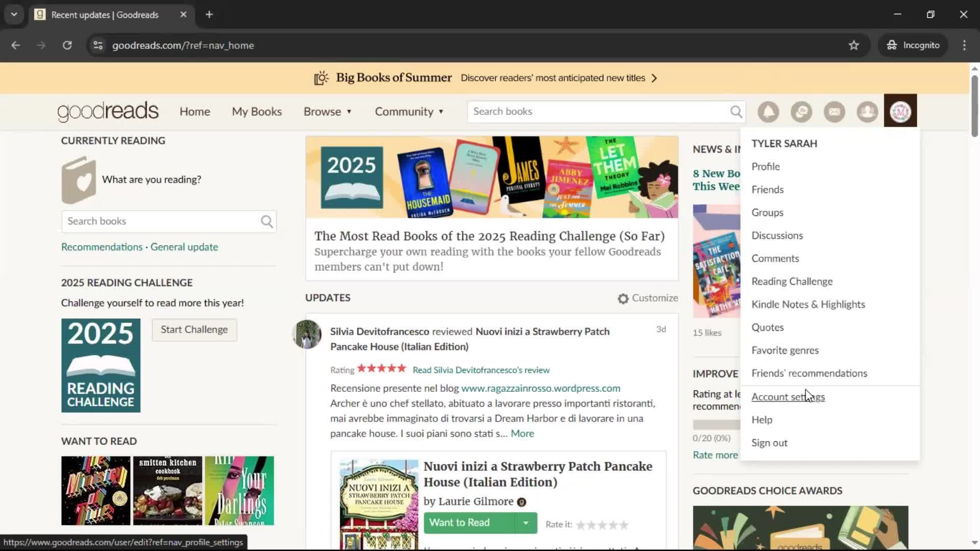Rate the book five stars
This screenshot has height=551, width=980.
click(623, 524)
